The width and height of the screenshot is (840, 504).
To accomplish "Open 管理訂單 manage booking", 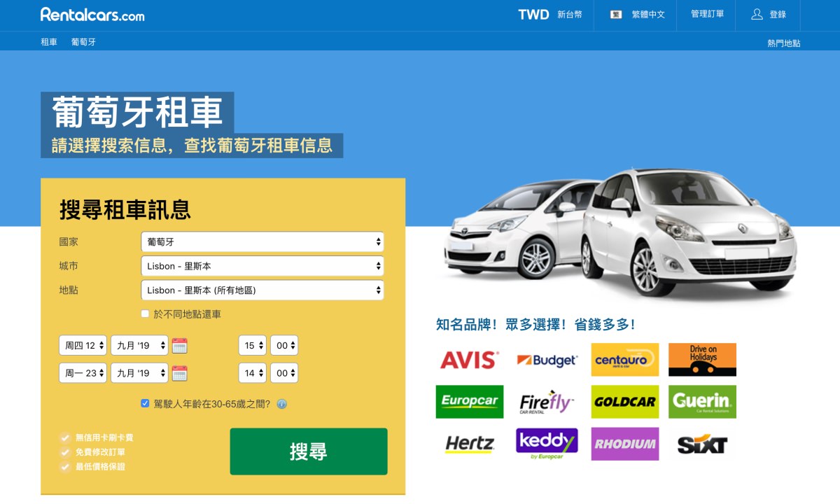I will [707, 14].
